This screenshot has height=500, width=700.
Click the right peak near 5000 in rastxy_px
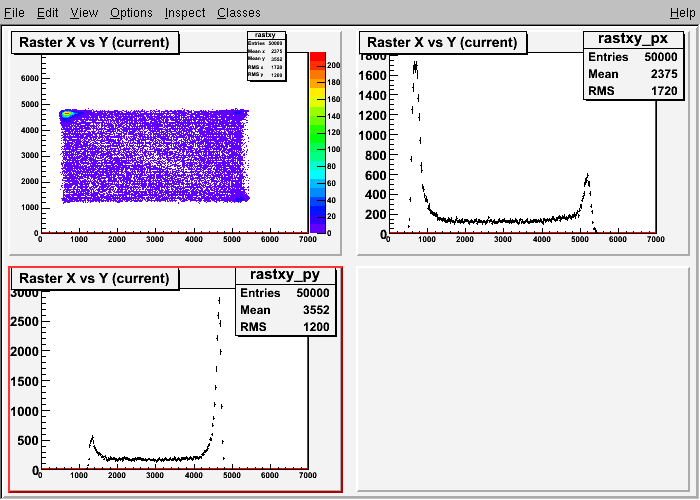[x=587, y=179]
